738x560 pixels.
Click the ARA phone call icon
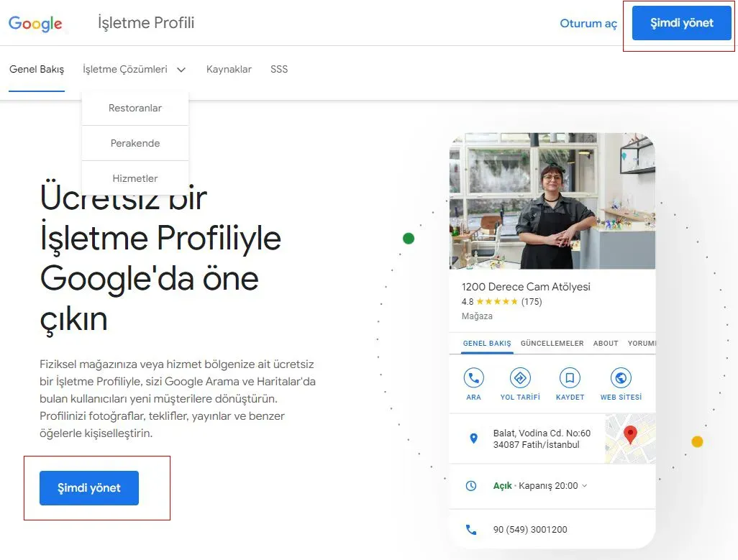tap(473, 377)
